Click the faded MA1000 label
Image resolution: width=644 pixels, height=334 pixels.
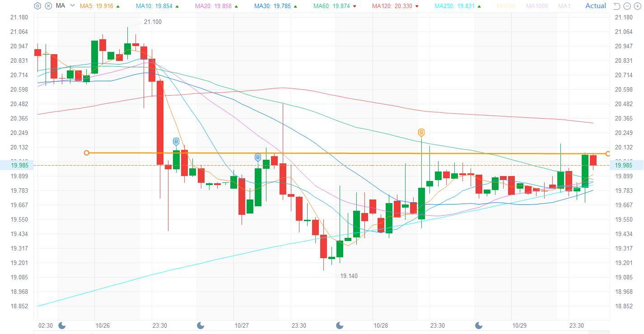pyautogui.click(x=538, y=6)
